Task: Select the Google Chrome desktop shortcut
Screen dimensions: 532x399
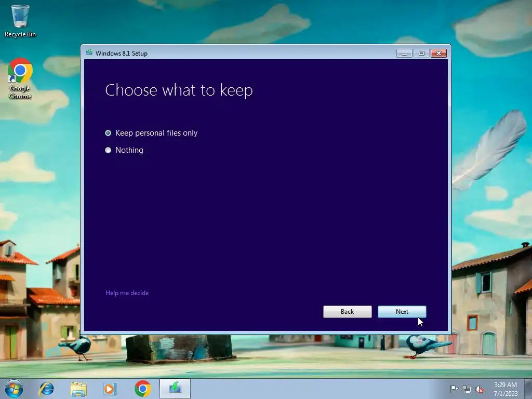Action: point(20,79)
